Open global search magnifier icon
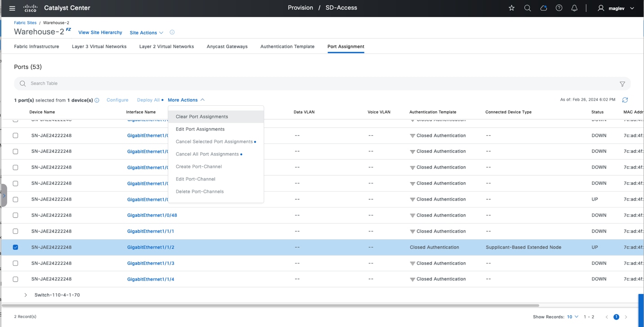The width and height of the screenshot is (644, 327). pyautogui.click(x=527, y=8)
